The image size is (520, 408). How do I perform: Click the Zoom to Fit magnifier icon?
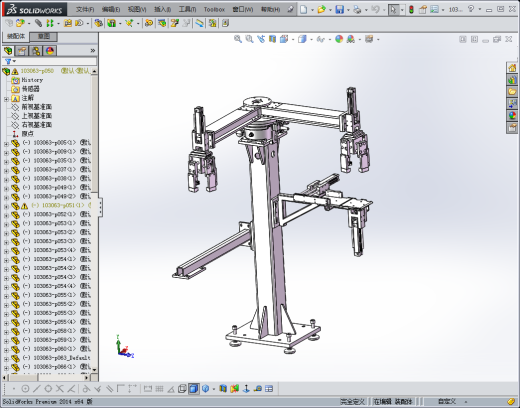238,39
